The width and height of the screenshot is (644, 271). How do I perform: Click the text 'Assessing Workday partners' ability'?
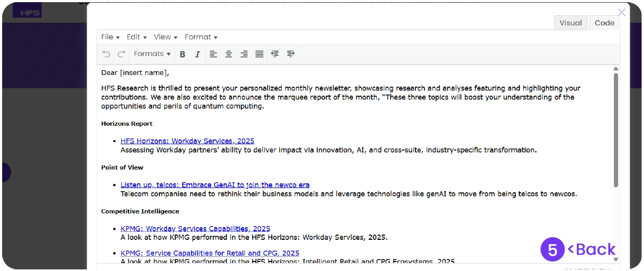pos(182,150)
